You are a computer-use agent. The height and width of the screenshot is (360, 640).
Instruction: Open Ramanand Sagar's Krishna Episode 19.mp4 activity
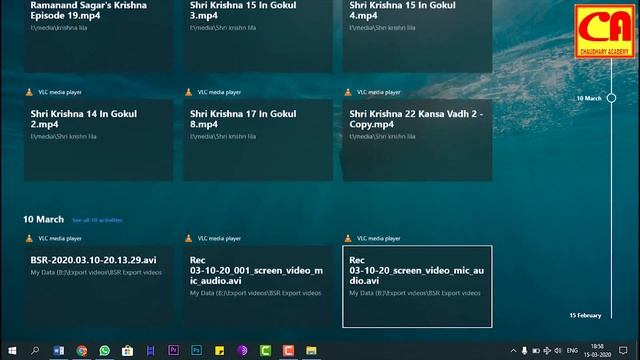pos(98,36)
